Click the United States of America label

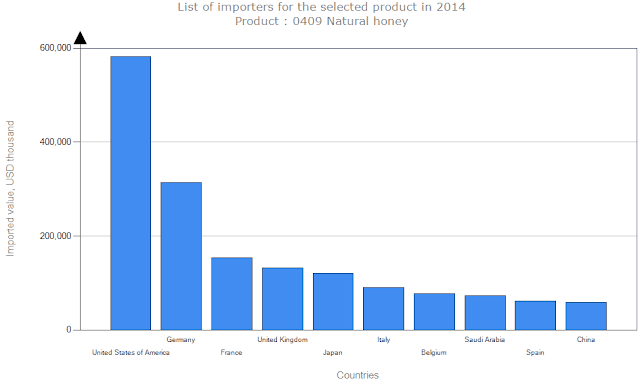point(131,352)
